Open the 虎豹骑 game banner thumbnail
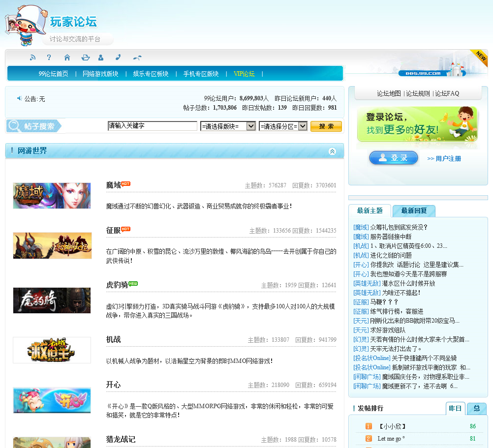The width and height of the screenshot is (493, 448). coord(52,300)
